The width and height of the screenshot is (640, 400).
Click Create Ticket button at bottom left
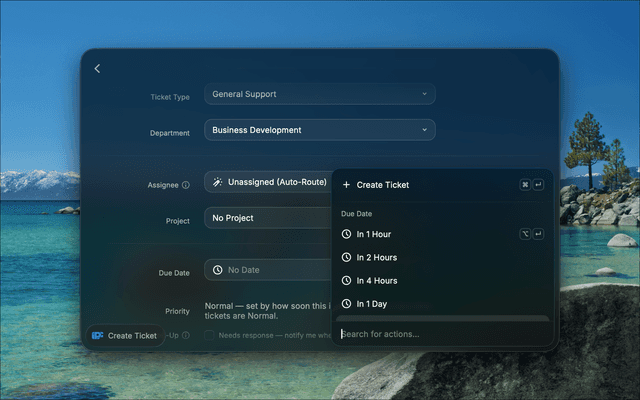125,336
